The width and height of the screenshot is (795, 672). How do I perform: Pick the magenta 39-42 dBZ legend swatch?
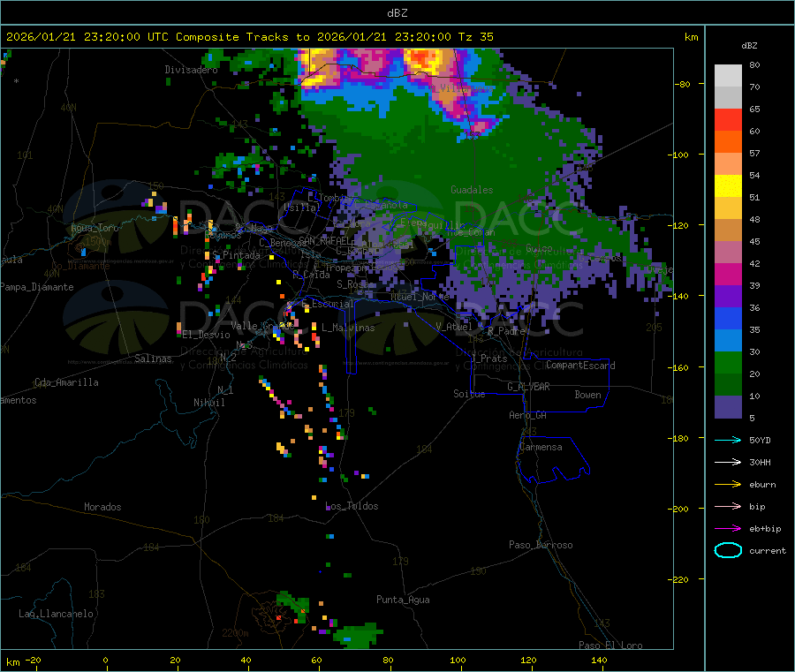pos(728,274)
